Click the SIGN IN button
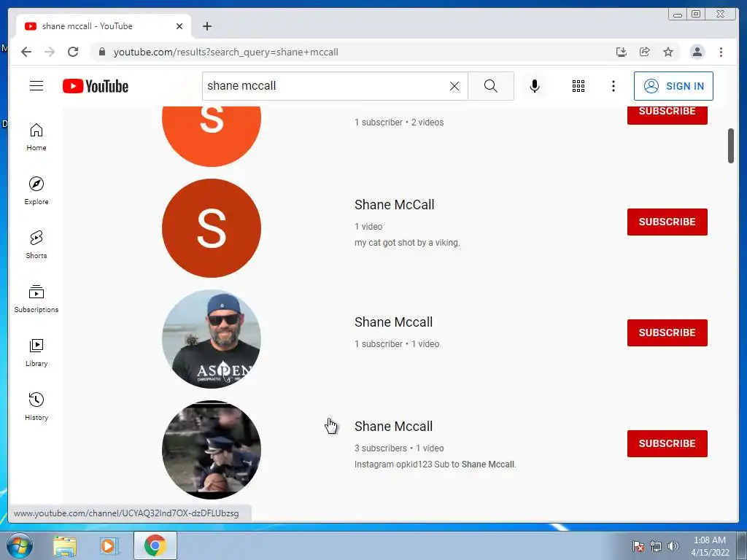 pos(673,86)
